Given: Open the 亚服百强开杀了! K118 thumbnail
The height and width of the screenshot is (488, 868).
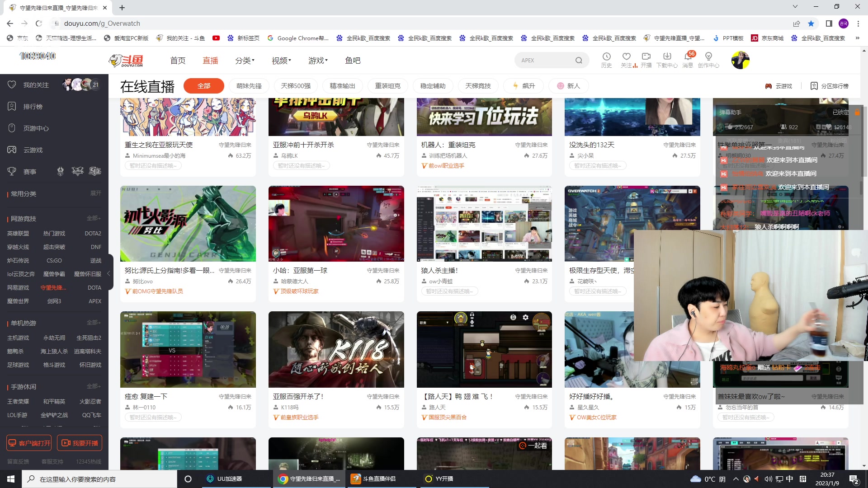Looking at the screenshot, I should pyautogui.click(x=336, y=349).
